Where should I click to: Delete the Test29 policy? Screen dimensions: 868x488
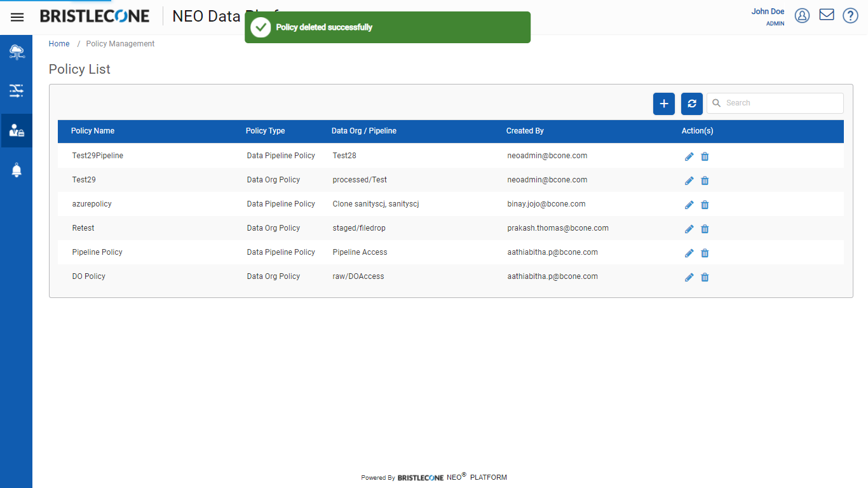click(x=705, y=180)
